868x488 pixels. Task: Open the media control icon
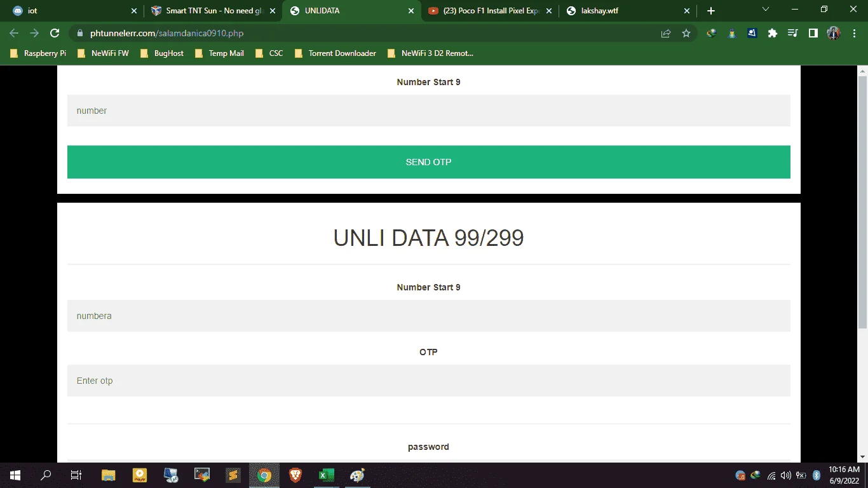793,34
